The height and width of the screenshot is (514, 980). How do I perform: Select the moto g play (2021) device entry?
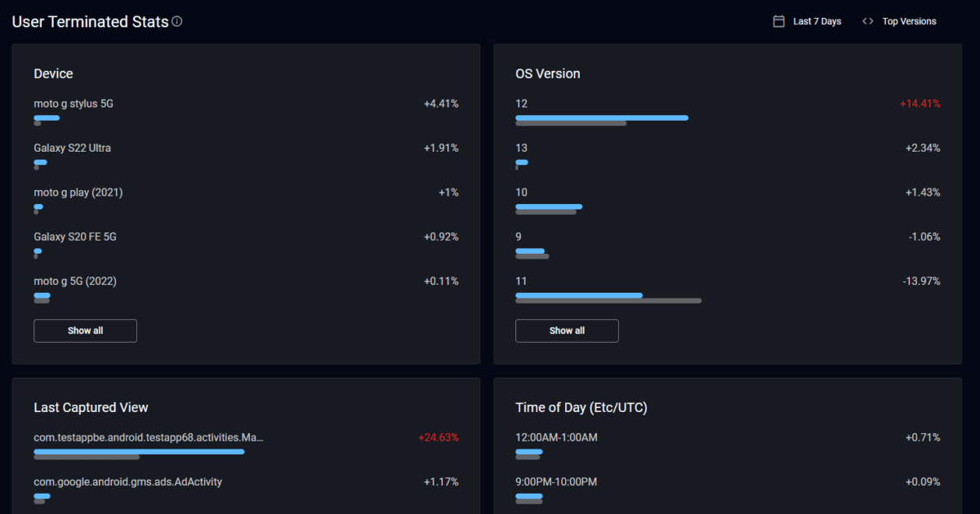click(78, 192)
